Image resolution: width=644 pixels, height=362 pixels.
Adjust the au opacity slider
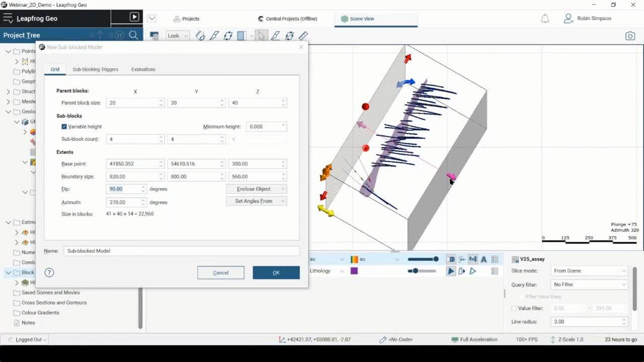coord(423,259)
